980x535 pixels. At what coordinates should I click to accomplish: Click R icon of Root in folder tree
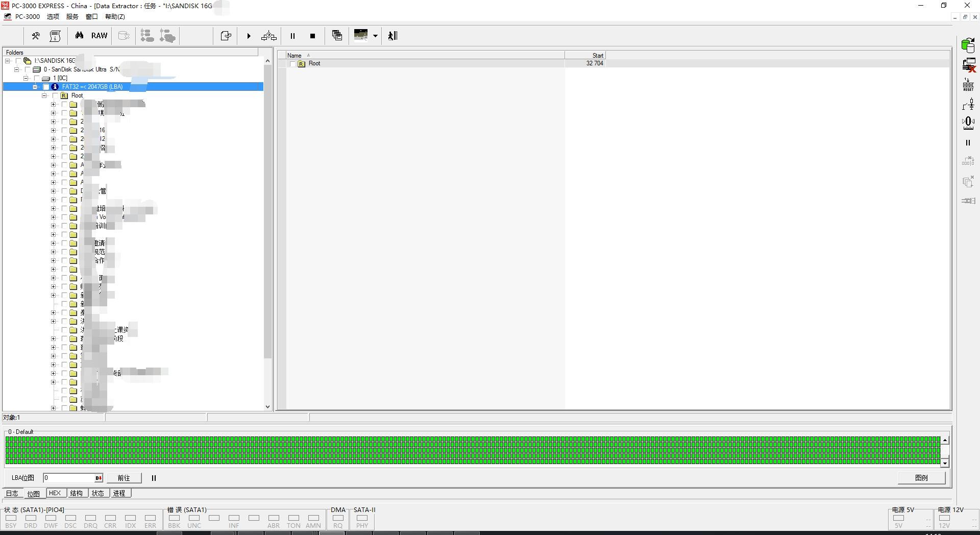pyautogui.click(x=64, y=95)
